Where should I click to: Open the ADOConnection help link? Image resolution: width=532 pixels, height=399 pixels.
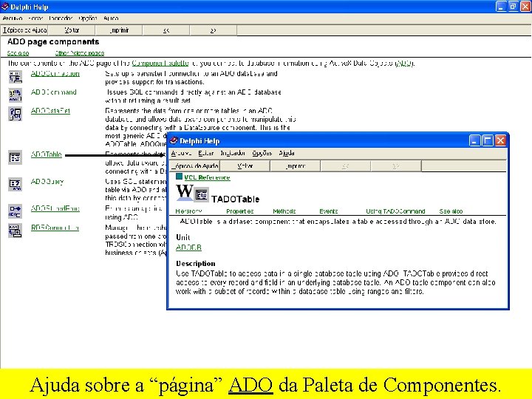pyautogui.click(x=55, y=74)
